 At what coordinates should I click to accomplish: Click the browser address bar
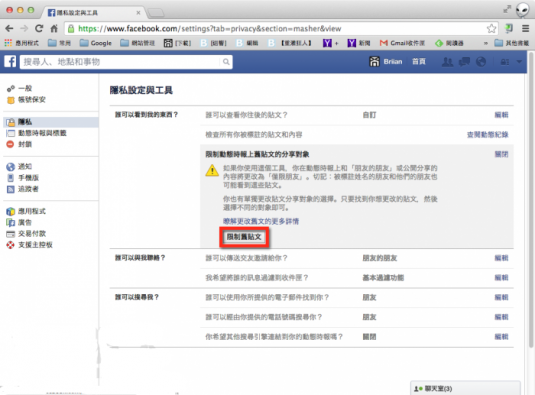click(x=276, y=29)
